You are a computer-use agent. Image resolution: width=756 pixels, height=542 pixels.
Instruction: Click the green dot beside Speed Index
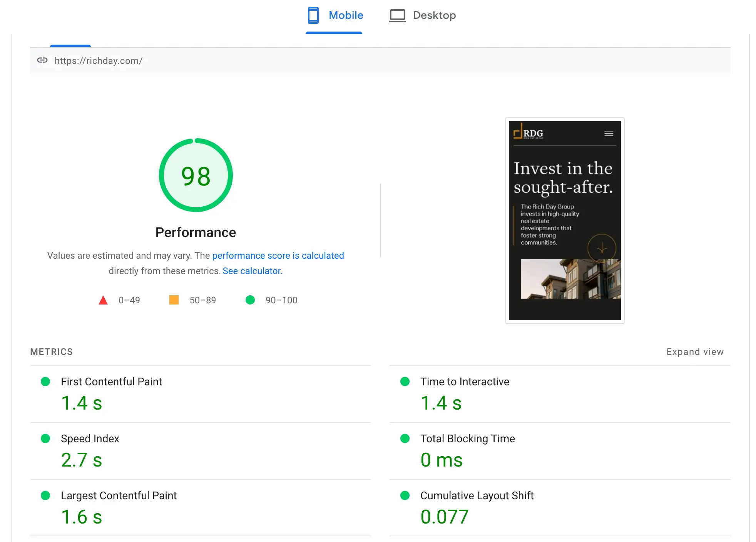[x=45, y=438]
